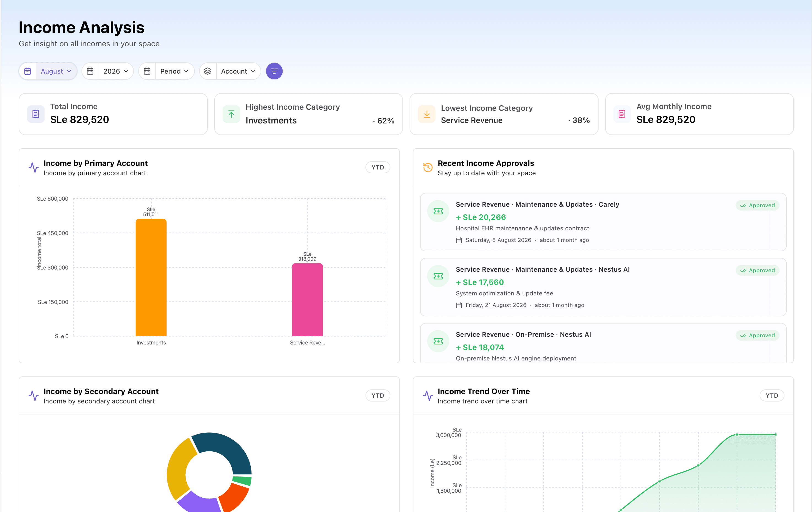
Task: Select the Service Revenue 38% card
Action: coord(504,114)
